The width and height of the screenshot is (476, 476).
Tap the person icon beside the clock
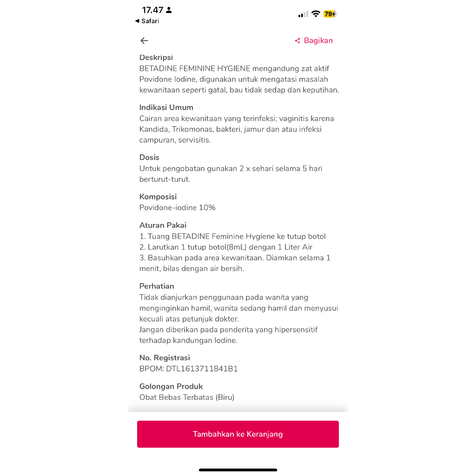(169, 10)
